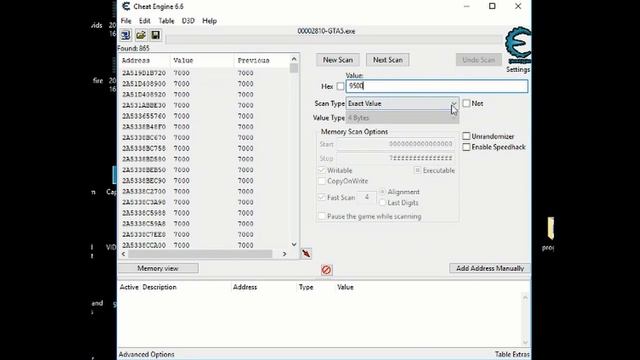This screenshot has height=360, width=640.
Task: Open Table Extras
Action: [512, 354]
